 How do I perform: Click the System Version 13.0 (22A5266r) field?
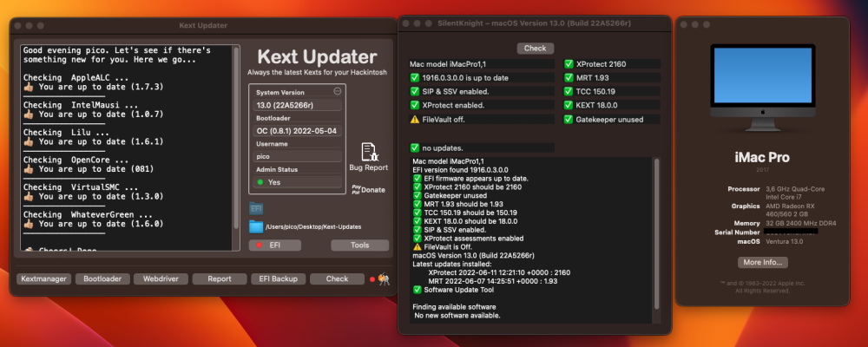coord(299,105)
